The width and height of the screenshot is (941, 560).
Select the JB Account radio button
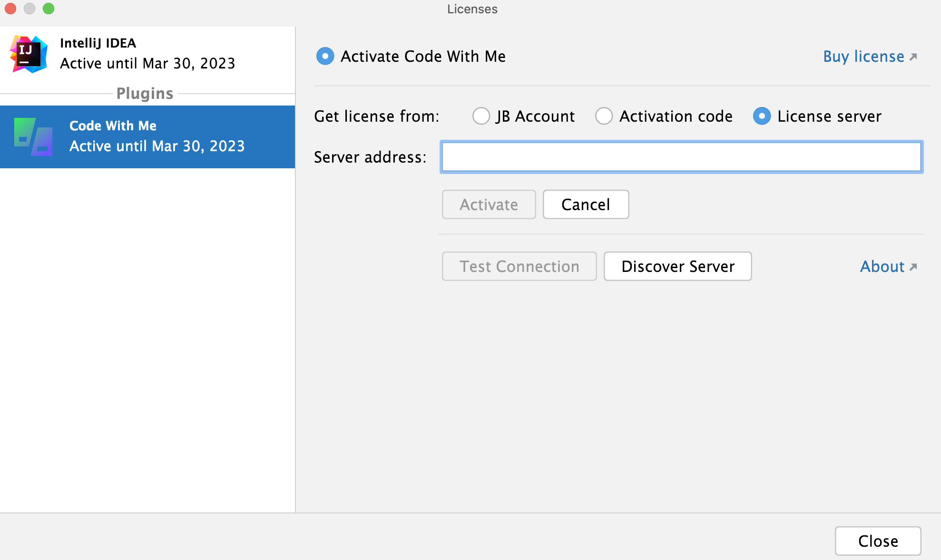tap(480, 116)
